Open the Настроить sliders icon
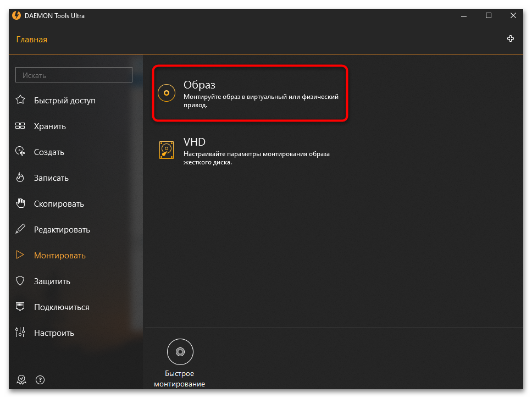 point(20,332)
